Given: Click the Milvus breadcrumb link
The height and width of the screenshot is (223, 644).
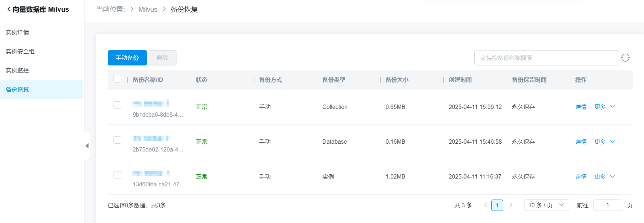Looking at the screenshot, I should pos(148,10).
